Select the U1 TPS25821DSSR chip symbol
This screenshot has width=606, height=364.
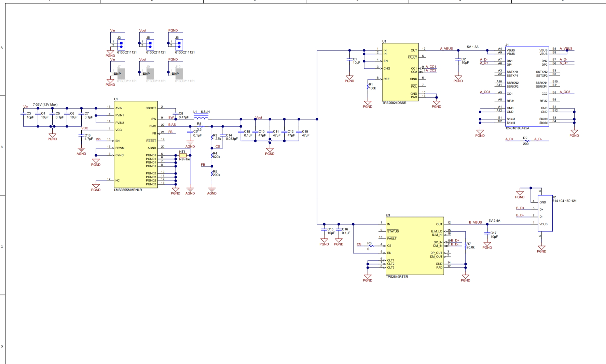coord(400,72)
